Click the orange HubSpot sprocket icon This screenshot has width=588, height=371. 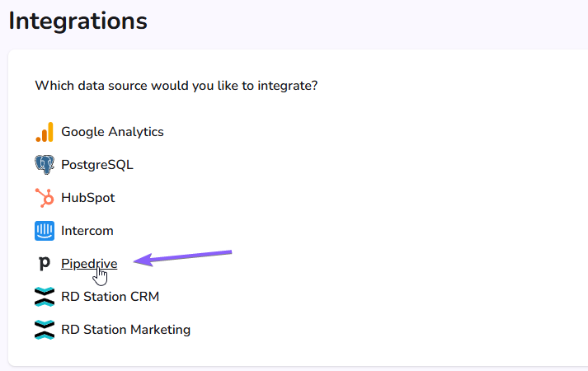45,198
